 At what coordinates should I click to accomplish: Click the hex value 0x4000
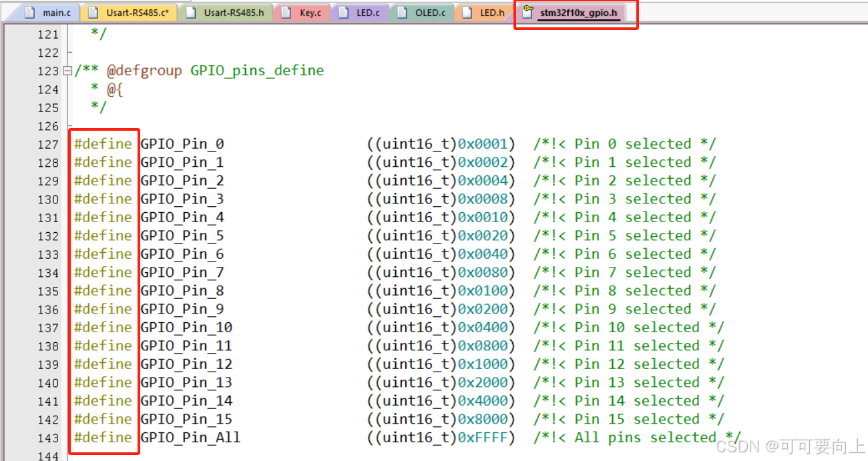[x=483, y=401]
